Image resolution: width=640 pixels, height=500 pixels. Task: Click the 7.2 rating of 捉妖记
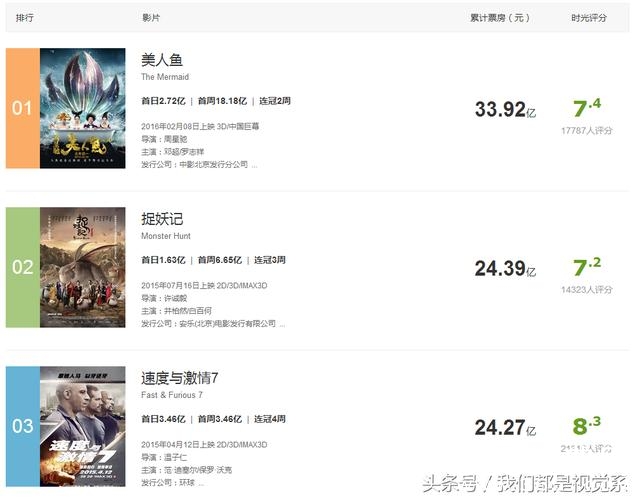(587, 267)
